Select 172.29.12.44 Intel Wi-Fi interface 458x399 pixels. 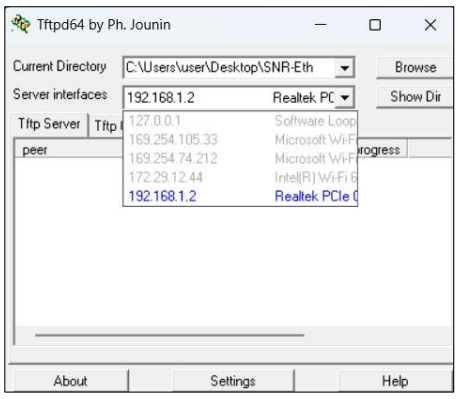[240, 177]
